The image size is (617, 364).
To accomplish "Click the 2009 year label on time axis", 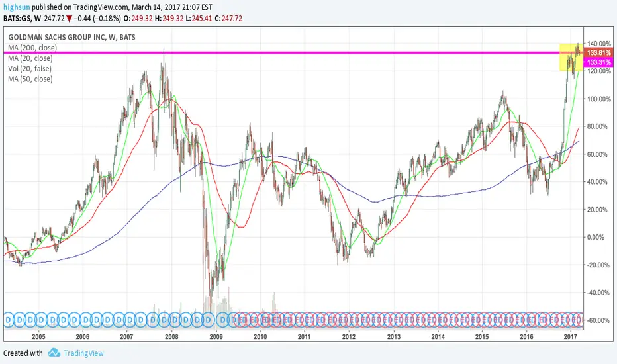I will pos(216,336).
